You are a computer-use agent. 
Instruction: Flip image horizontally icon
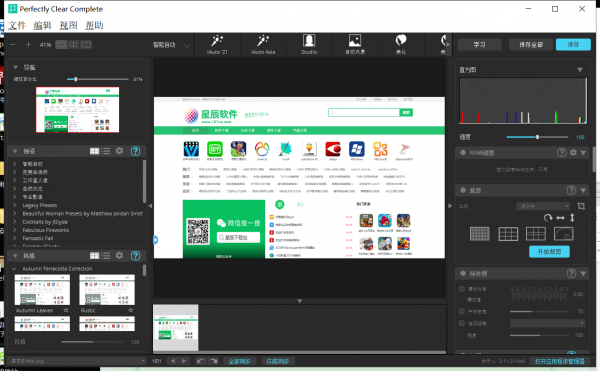tap(561, 218)
